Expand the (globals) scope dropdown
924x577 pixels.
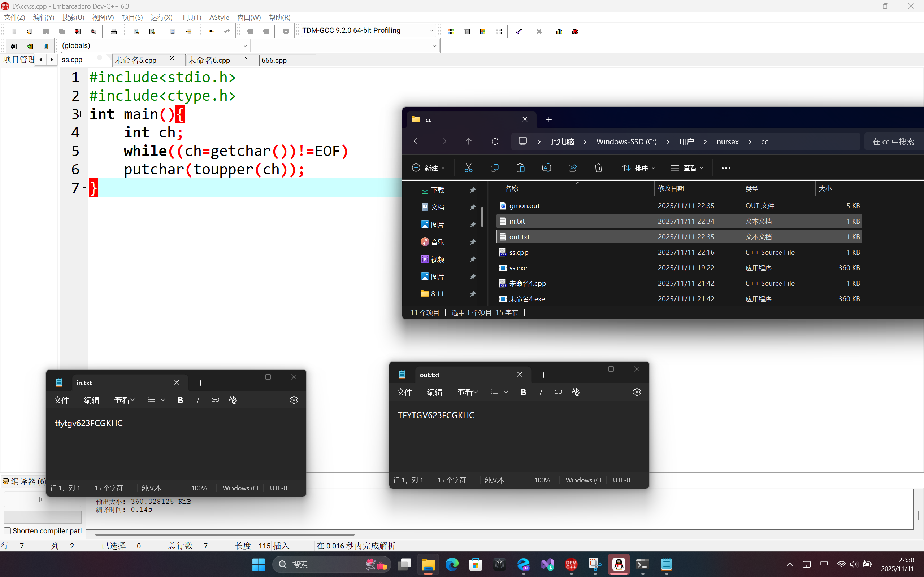tap(245, 46)
